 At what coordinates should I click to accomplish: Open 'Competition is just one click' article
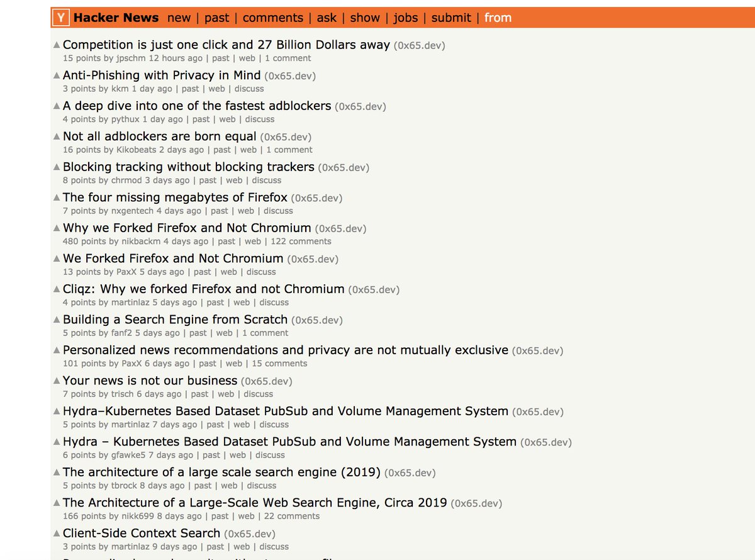(226, 45)
